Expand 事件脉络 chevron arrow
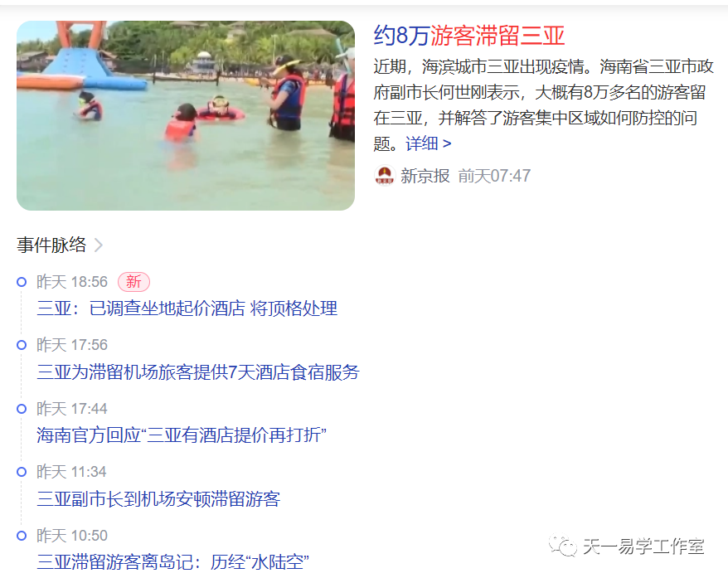Viewport: 728px width, 578px height. tap(98, 245)
